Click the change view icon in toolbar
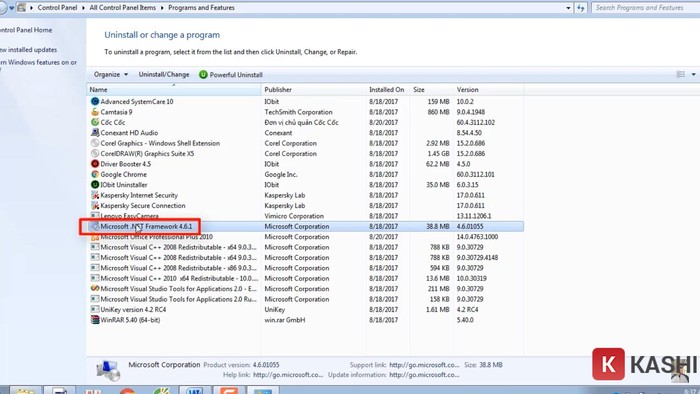 [680, 74]
